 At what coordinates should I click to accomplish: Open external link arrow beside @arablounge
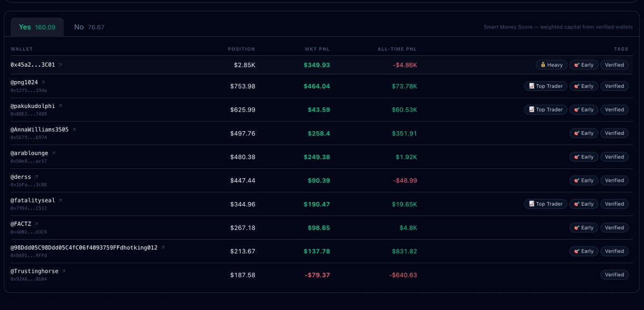(54, 153)
